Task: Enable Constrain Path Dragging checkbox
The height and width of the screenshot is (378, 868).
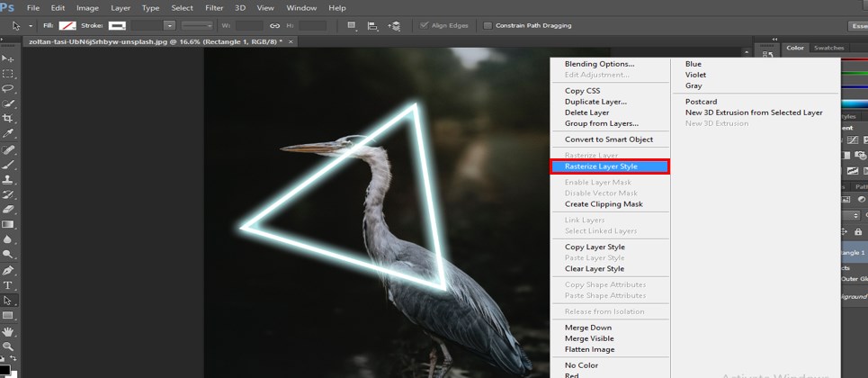Action: click(488, 25)
